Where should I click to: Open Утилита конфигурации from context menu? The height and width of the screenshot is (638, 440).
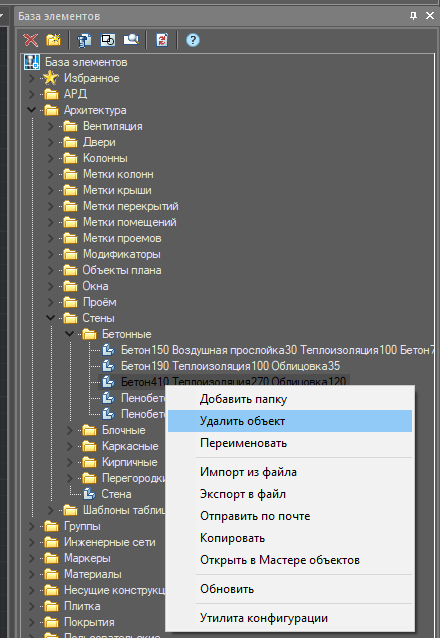tap(290, 618)
